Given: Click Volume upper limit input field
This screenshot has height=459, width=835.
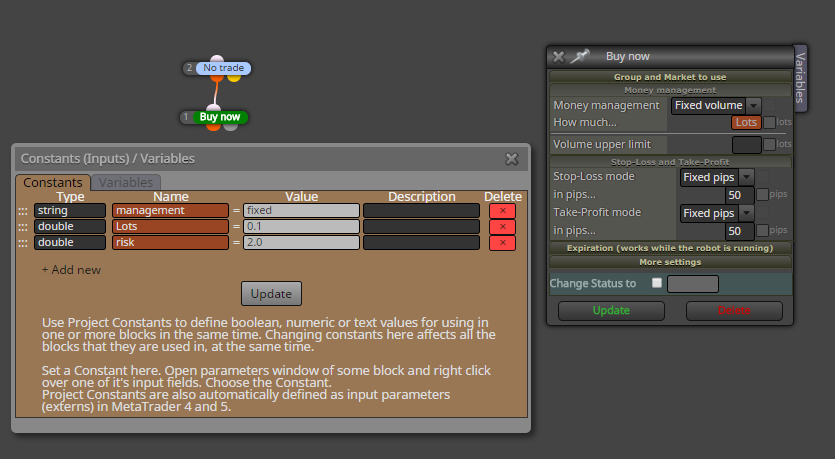Looking at the screenshot, I should pos(747,145).
